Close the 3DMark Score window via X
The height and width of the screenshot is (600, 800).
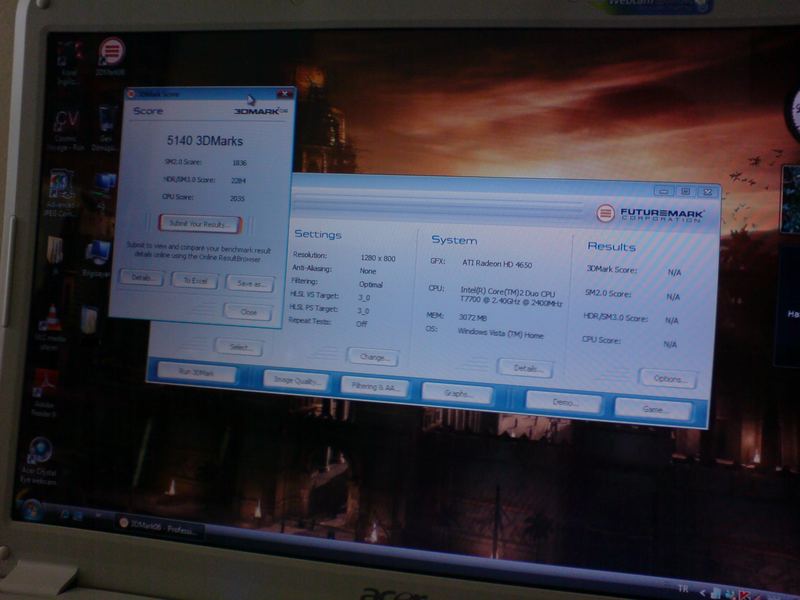285,93
